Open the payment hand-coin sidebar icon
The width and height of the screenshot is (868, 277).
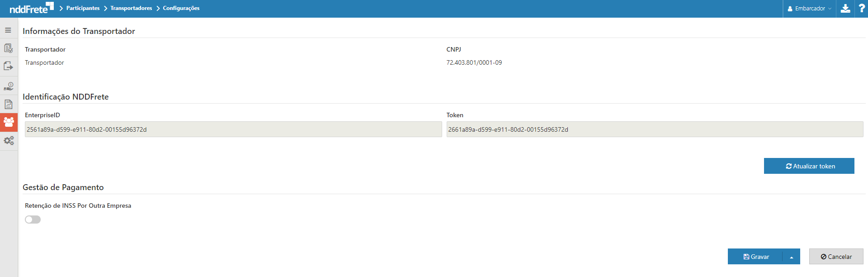click(x=8, y=86)
